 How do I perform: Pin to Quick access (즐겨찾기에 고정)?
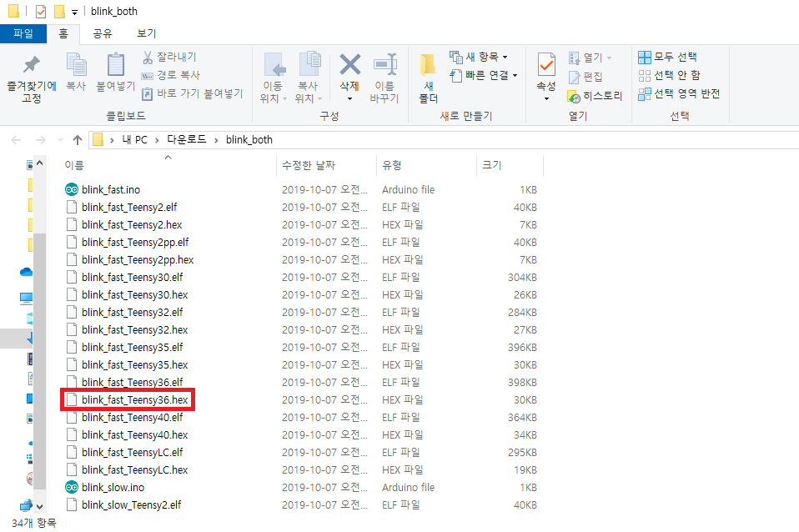click(x=31, y=79)
